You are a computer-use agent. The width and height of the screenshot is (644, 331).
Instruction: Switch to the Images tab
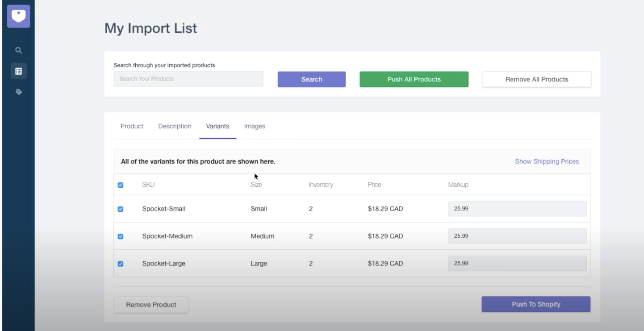coord(254,126)
